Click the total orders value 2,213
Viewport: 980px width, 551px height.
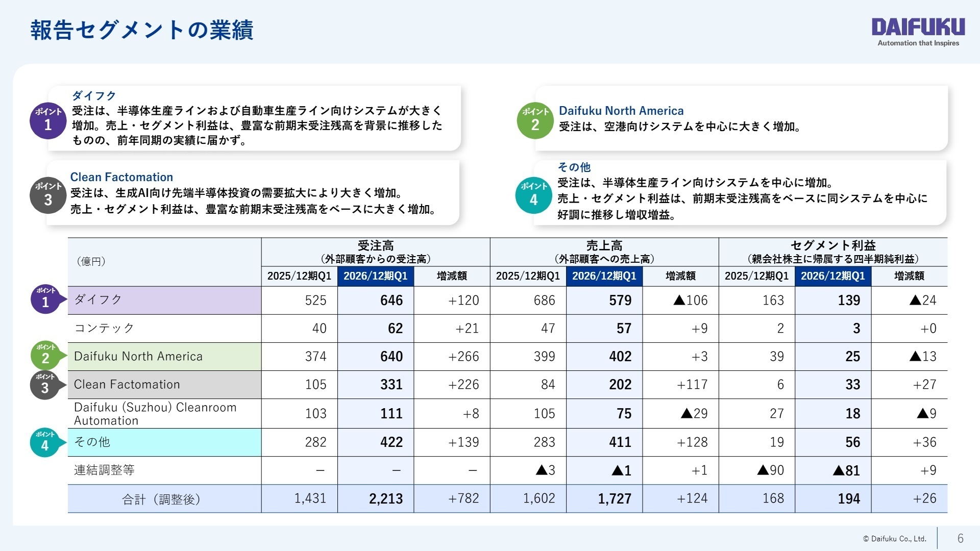click(386, 498)
